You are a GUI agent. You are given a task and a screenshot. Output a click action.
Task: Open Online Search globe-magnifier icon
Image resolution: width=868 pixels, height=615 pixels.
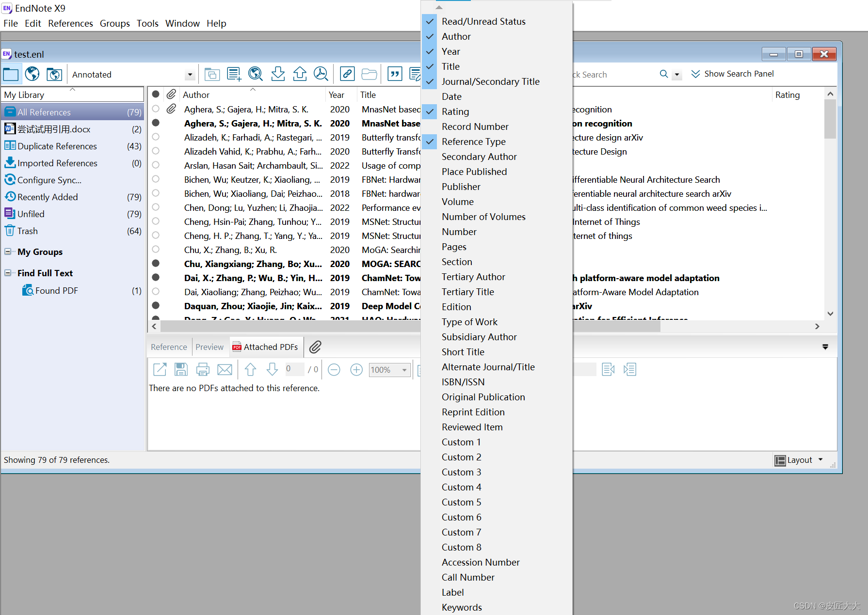tap(256, 74)
